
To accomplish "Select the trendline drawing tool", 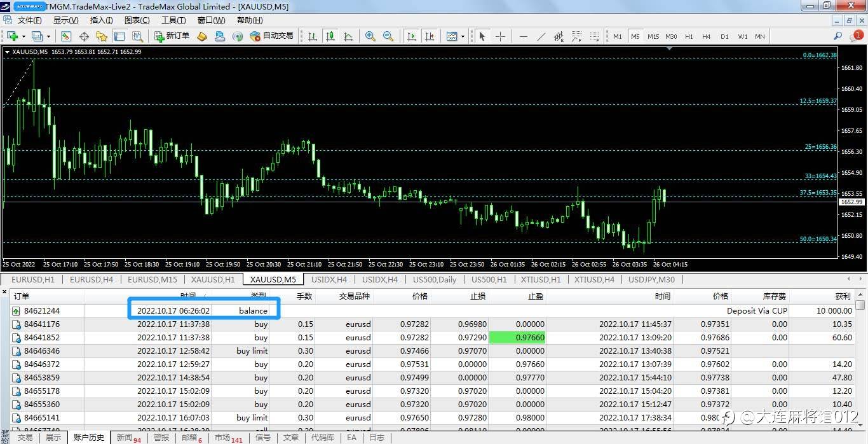I will coord(541,36).
